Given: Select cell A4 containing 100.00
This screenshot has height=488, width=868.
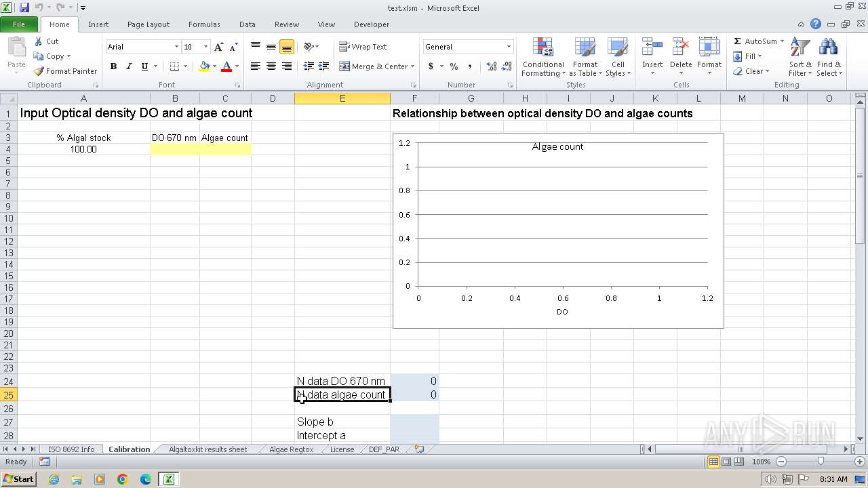Looking at the screenshot, I should (x=83, y=149).
